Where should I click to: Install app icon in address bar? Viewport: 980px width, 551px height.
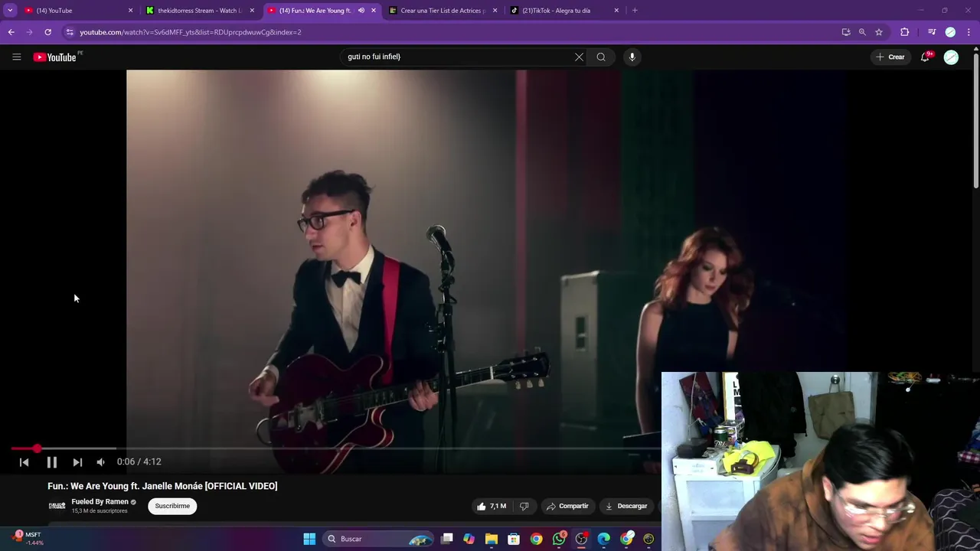[846, 32]
